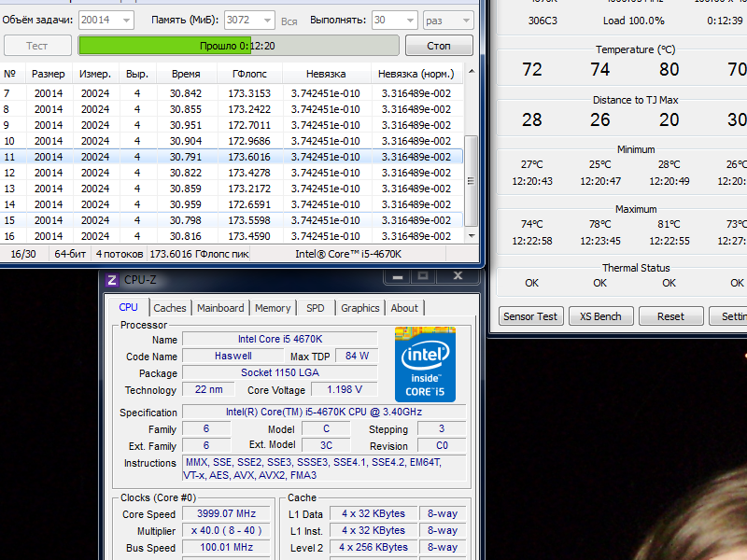Click the № column header
747x560 pixels.
pos(9,74)
